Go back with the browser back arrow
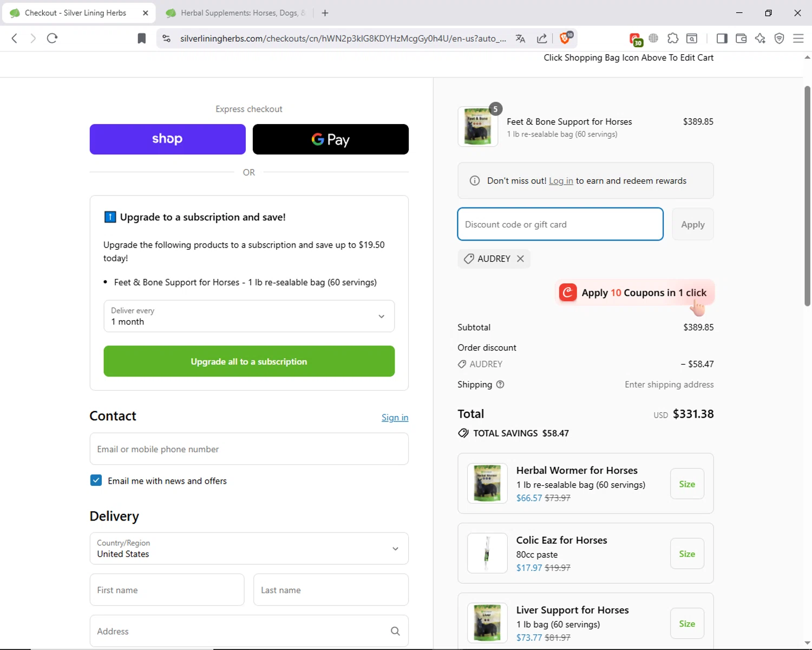 (15, 38)
